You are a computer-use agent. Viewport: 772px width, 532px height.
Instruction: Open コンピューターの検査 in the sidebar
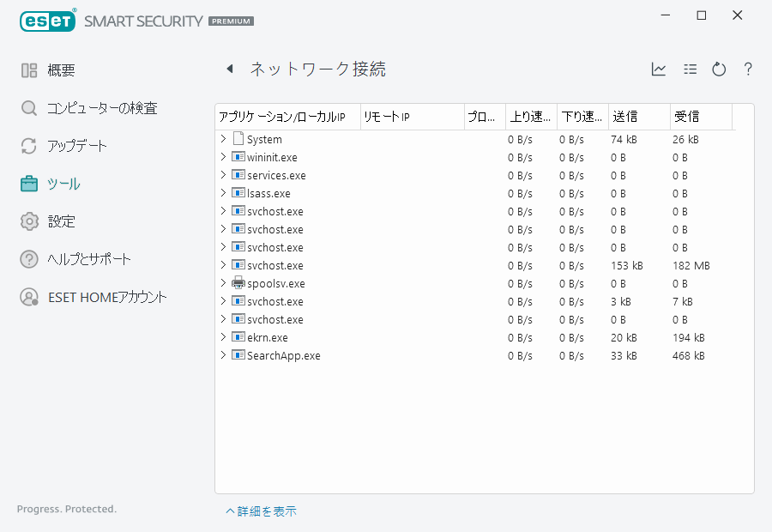click(101, 108)
